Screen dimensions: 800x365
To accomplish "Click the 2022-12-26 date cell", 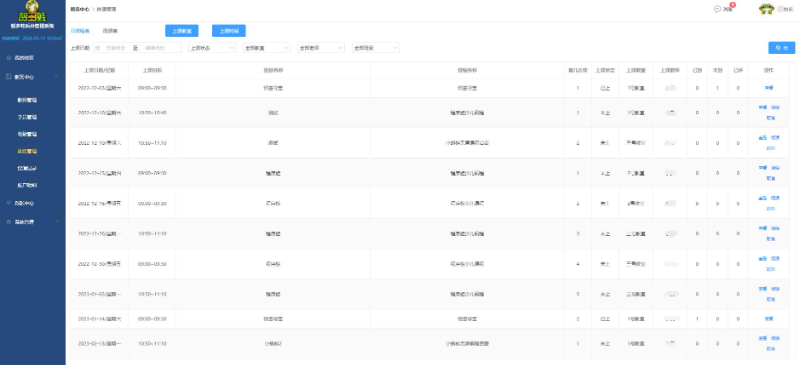I will (x=99, y=234).
